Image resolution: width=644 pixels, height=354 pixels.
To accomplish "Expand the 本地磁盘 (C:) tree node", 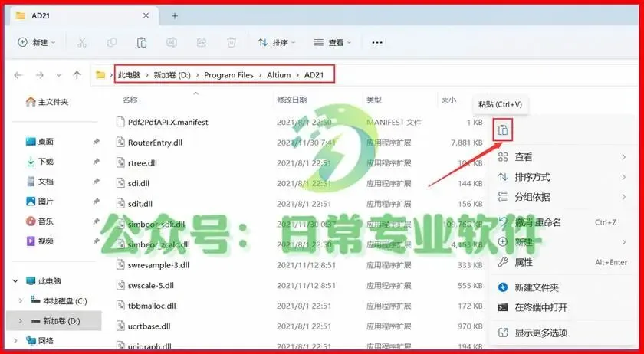I will click(x=21, y=301).
